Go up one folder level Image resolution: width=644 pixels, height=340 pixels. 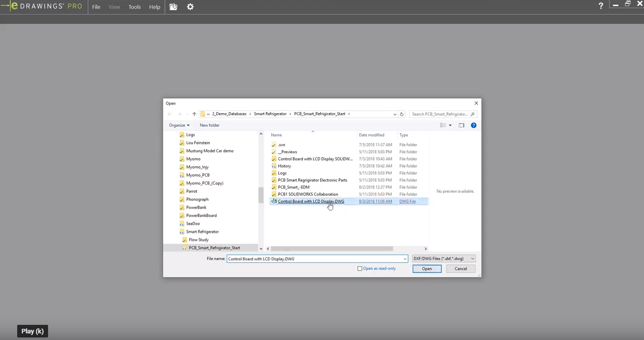pyautogui.click(x=194, y=114)
